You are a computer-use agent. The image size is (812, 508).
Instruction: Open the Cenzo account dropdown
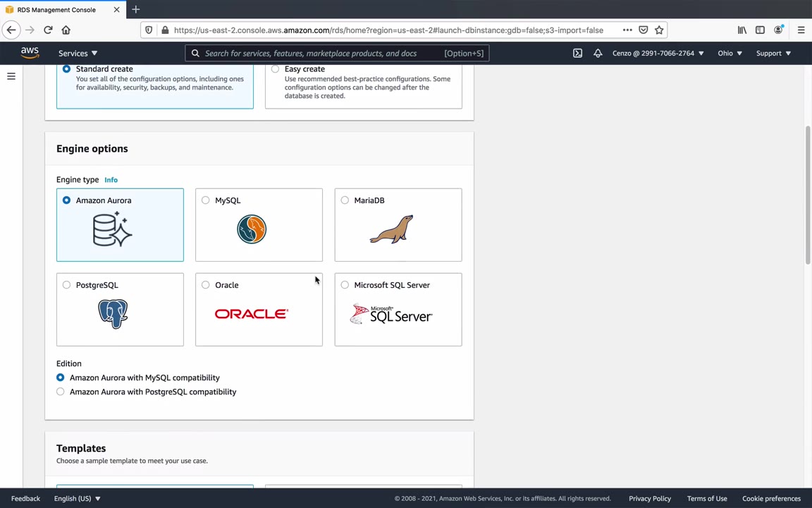pos(658,53)
